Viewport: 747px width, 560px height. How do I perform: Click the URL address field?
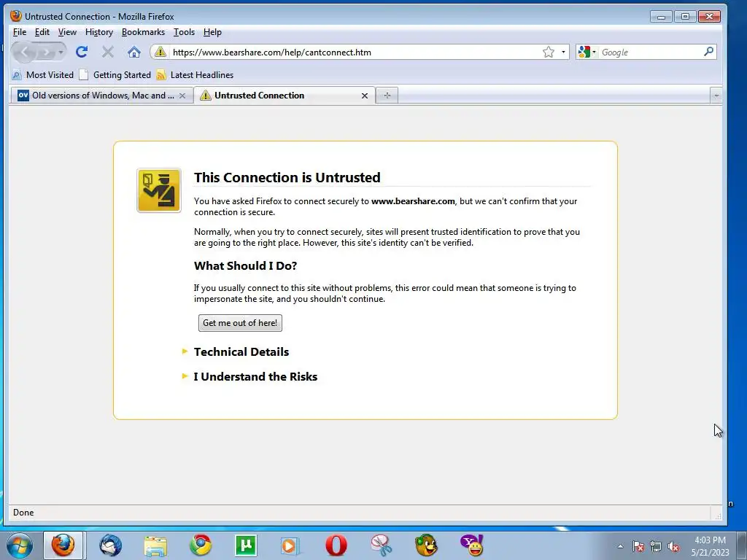(355, 52)
